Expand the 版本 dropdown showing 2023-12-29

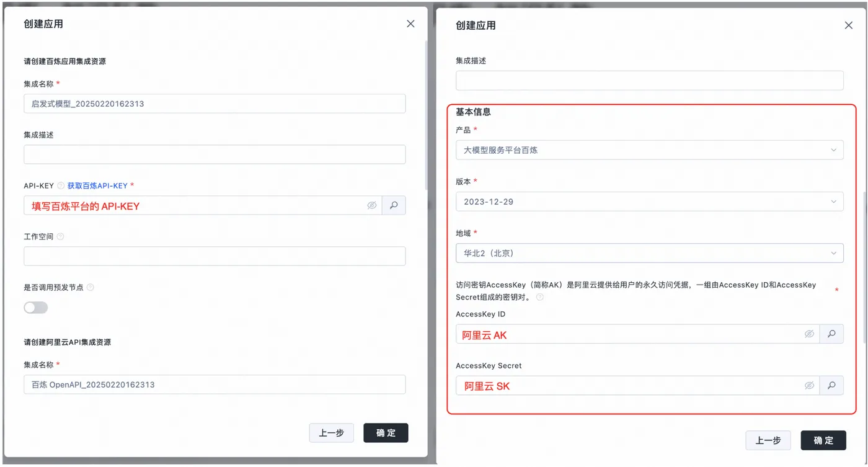coord(650,202)
